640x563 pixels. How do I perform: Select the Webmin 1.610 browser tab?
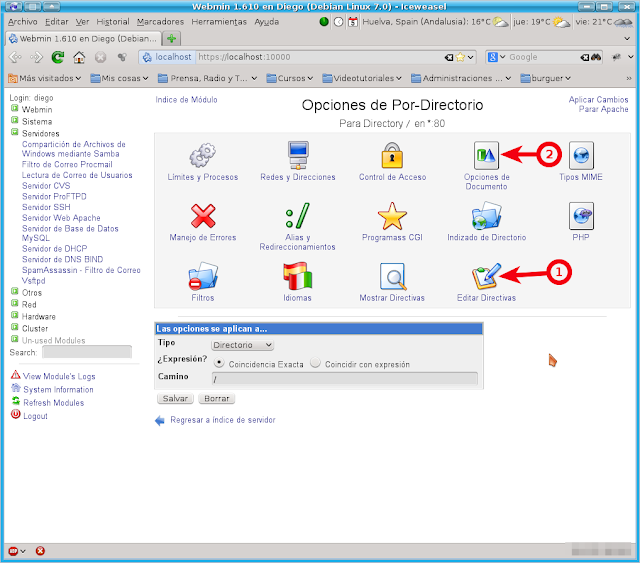(x=83, y=39)
